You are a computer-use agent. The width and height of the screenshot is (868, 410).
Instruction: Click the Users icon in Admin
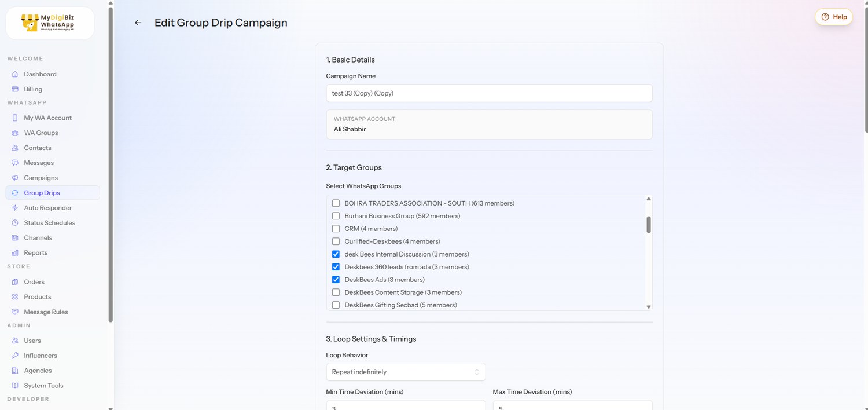click(15, 341)
